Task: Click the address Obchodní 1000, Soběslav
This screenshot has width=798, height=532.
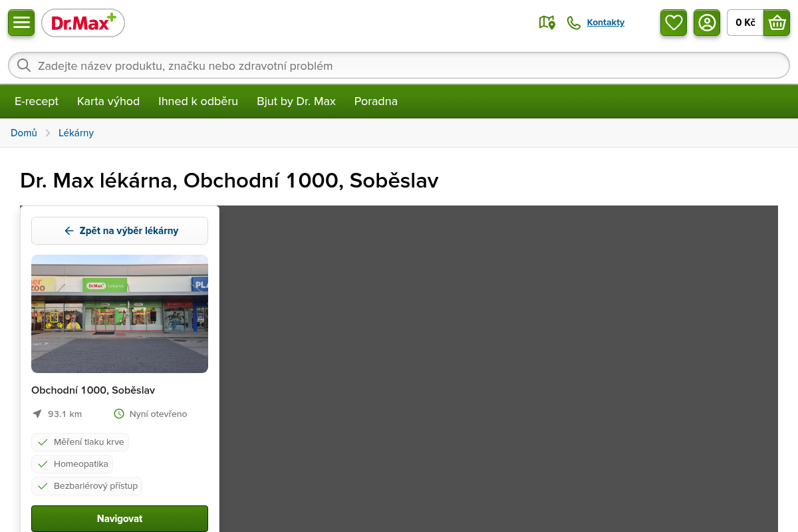Action: click(x=93, y=390)
